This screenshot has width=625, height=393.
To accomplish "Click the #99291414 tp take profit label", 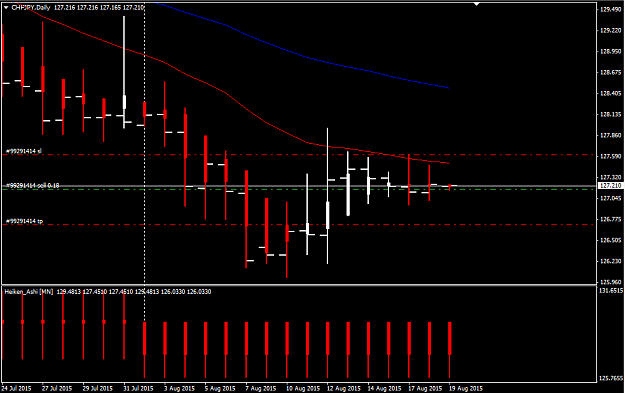I will coord(24,221).
